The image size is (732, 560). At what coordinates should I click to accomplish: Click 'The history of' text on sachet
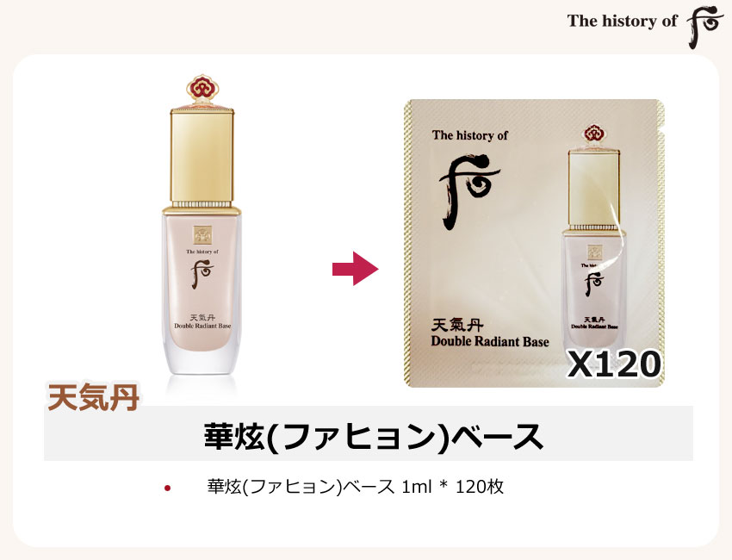[x=469, y=135]
